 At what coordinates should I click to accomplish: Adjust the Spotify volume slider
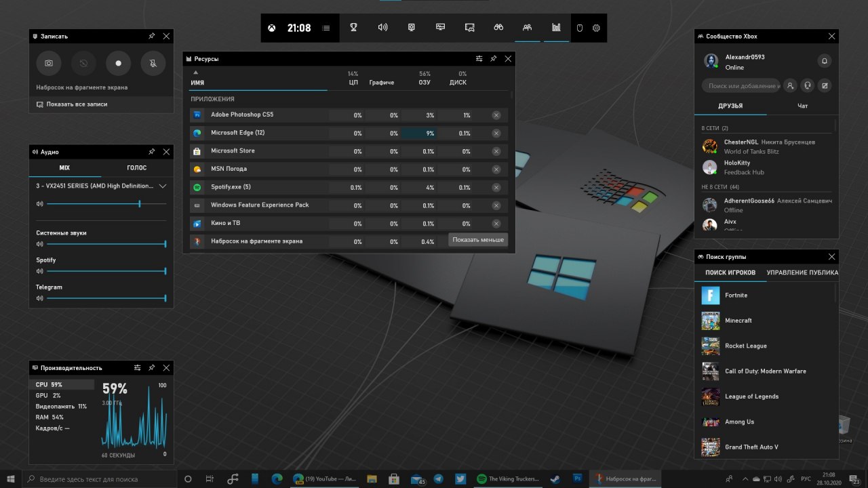pos(106,271)
